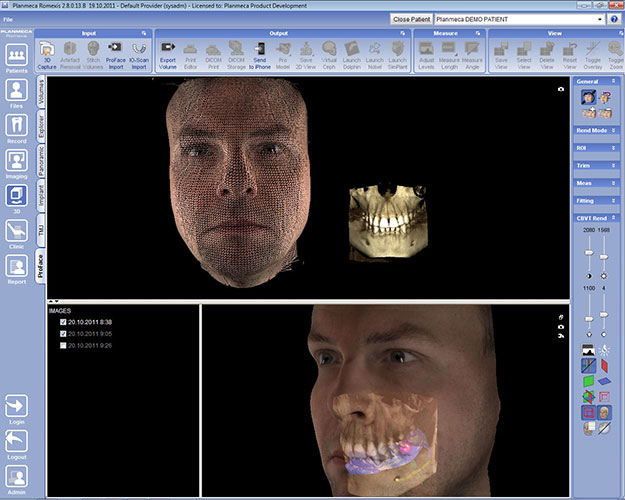Click the rotate face icon in General panel
The width and height of the screenshot is (625, 500).
[605, 97]
